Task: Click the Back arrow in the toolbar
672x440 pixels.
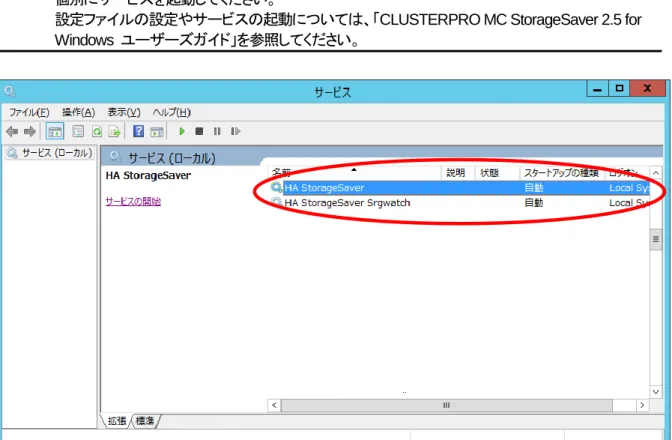Action: (12, 132)
